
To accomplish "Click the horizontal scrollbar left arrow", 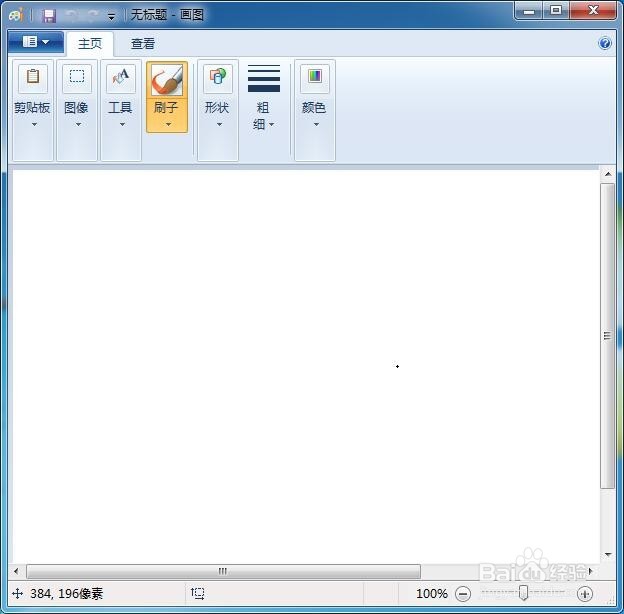I will point(16,571).
